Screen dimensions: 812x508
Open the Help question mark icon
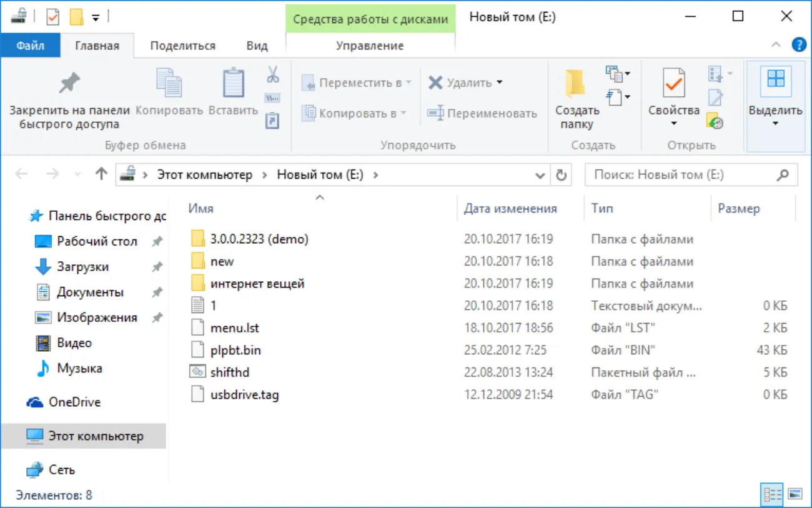tap(798, 44)
